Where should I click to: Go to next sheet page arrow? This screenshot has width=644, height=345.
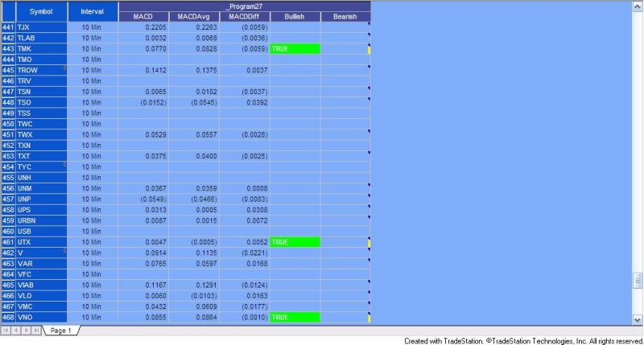point(26,331)
